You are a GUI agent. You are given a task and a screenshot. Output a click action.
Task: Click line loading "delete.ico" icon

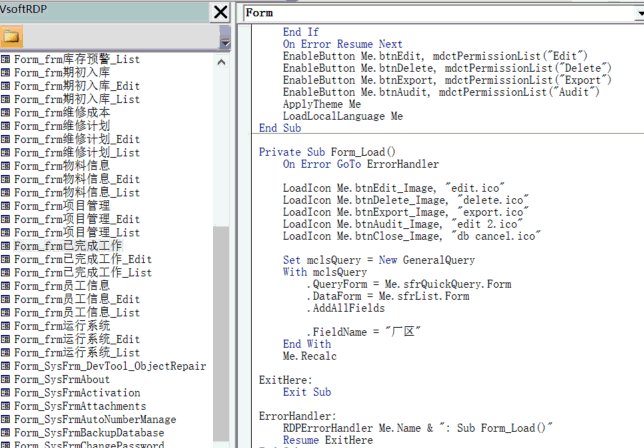pos(406,200)
